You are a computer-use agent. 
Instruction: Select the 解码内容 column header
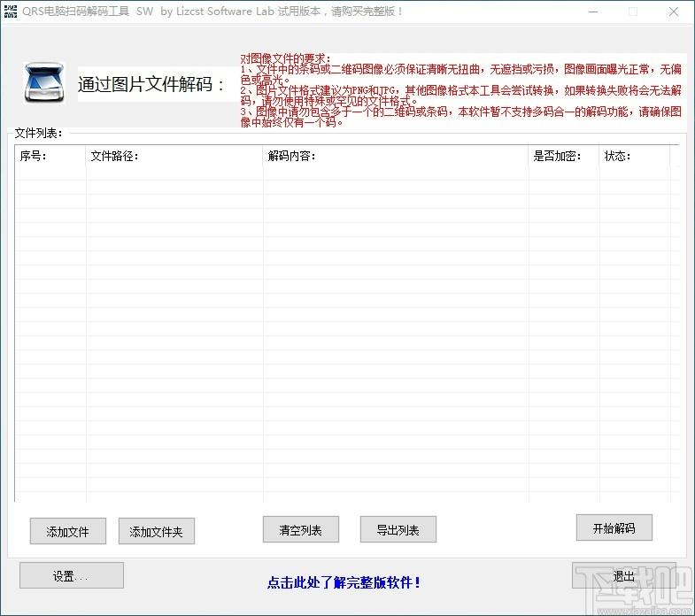(x=396, y=156)
